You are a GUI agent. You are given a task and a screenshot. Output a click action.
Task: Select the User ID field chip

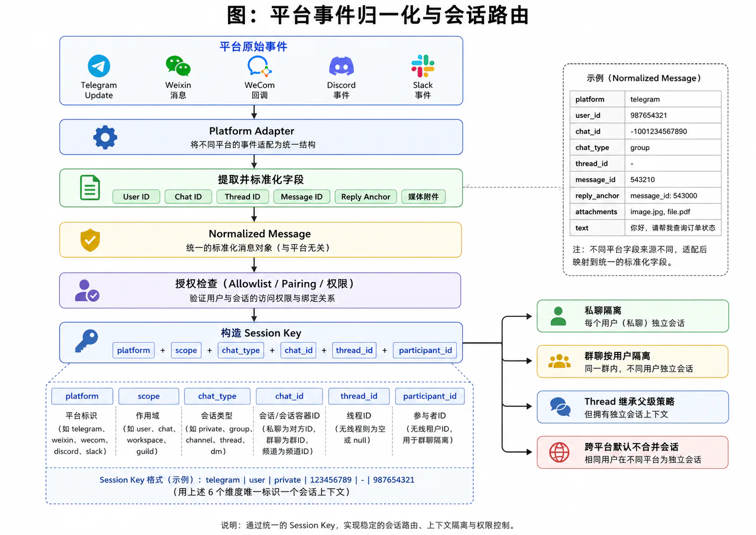pyautogui.click(x=136, y=197)
